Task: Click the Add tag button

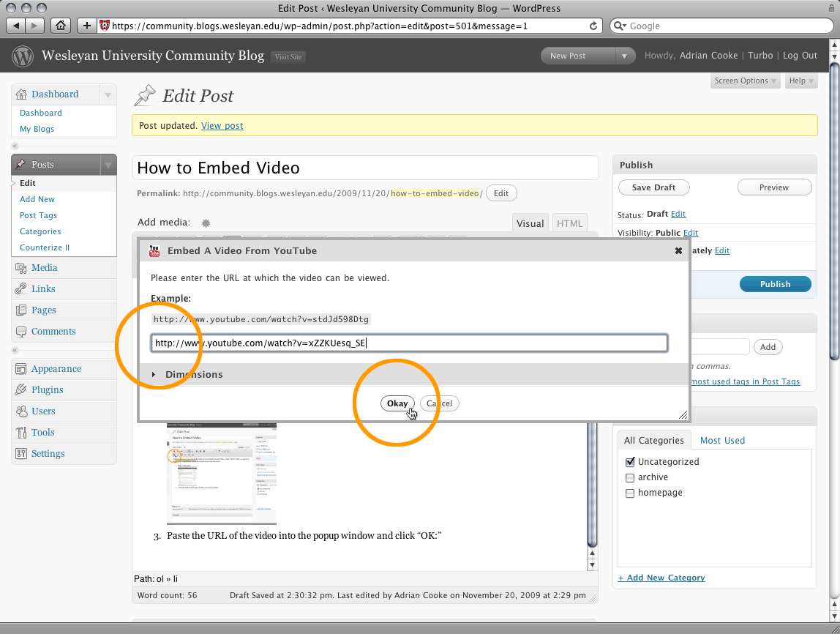Action: coord(768,347)
